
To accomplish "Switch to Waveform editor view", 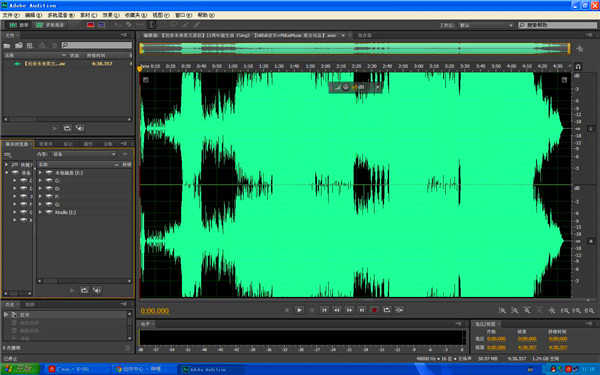I will point(19,25).
